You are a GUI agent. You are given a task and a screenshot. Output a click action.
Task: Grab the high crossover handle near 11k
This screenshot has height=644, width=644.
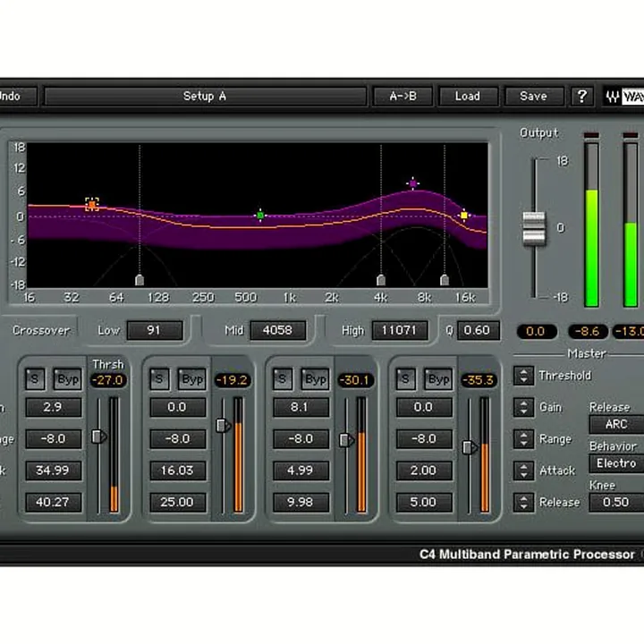point(445,280)
